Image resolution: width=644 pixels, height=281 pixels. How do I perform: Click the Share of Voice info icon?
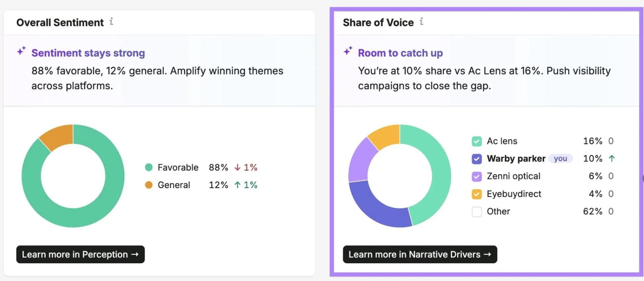[x=421, y=22]
